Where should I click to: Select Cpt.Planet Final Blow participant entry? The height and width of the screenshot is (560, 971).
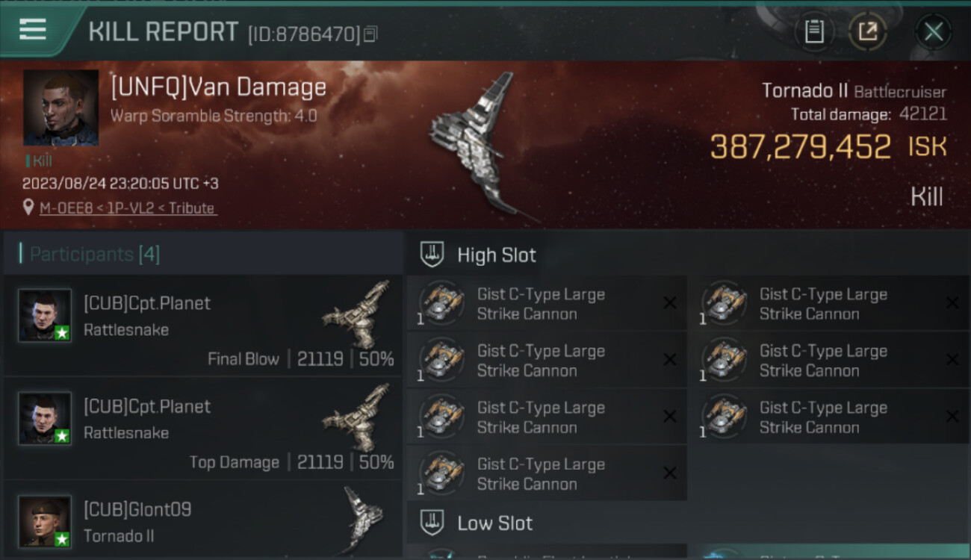click(x=202, y=325)
